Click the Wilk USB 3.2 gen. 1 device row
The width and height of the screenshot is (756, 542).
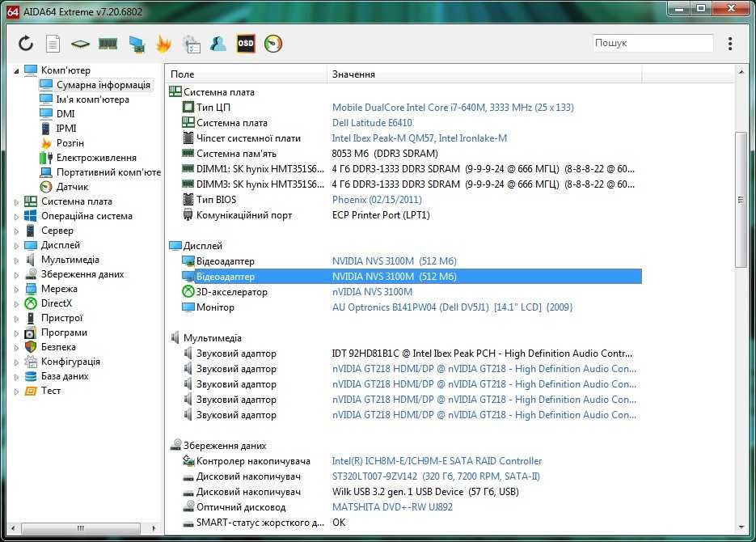pyautogui.click(x=411, y=492)
